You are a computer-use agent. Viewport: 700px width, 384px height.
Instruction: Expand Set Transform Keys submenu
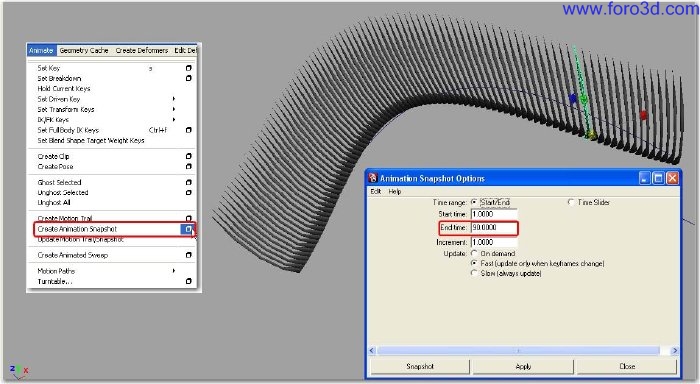click(174, 109)
